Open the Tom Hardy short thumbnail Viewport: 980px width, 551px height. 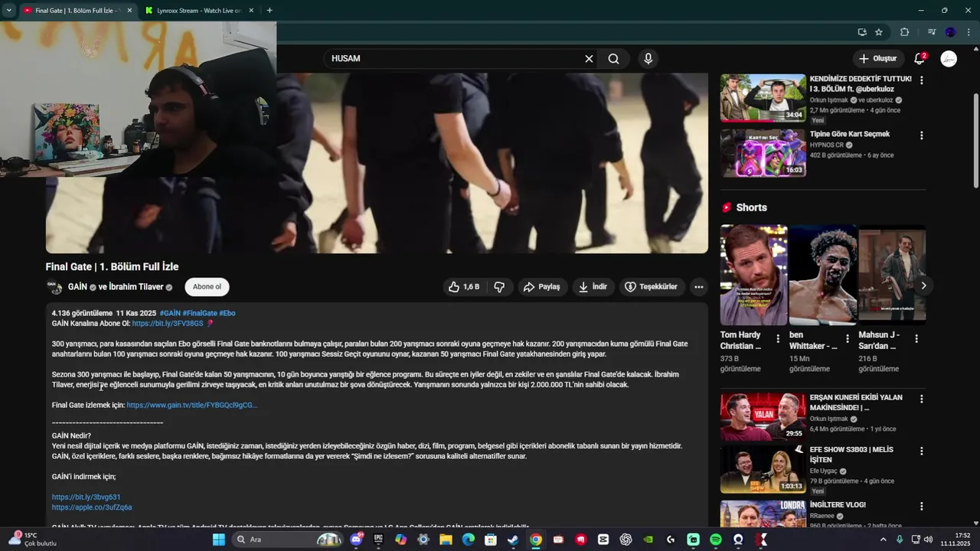(x=753, y=275)
